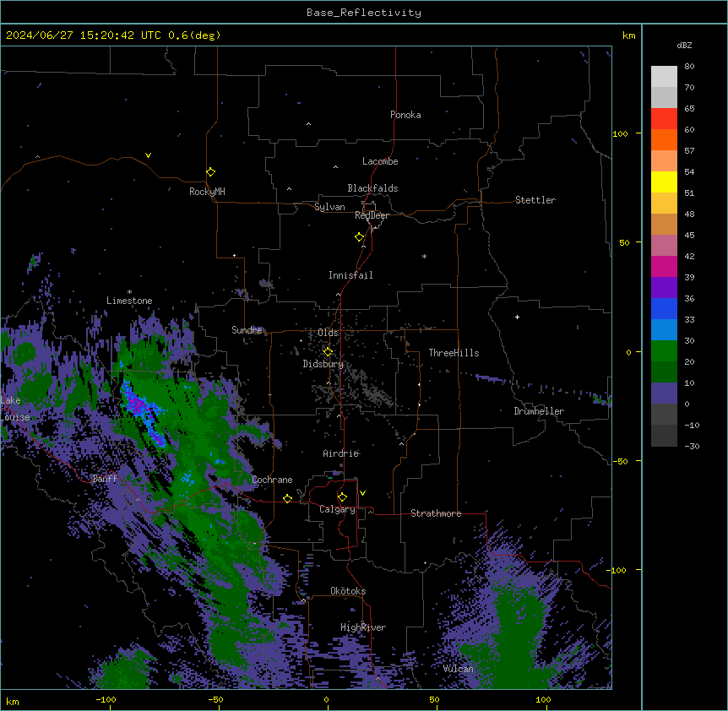Click the Lacombe city label

click(x=380, y=161)
